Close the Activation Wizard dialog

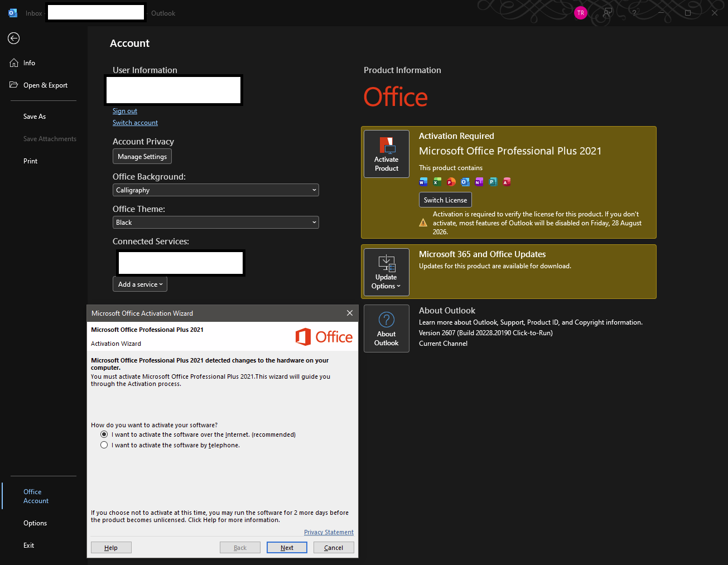[350, 313]
